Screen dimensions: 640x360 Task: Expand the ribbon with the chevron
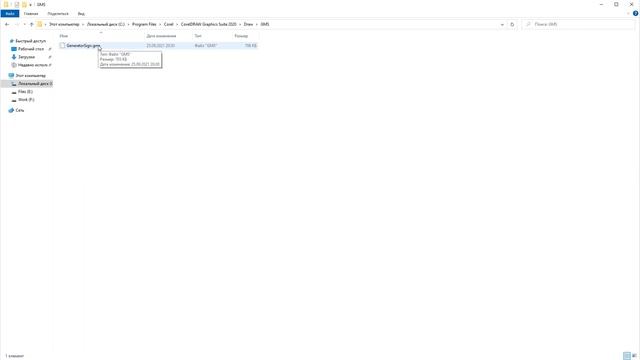point(628,13)
